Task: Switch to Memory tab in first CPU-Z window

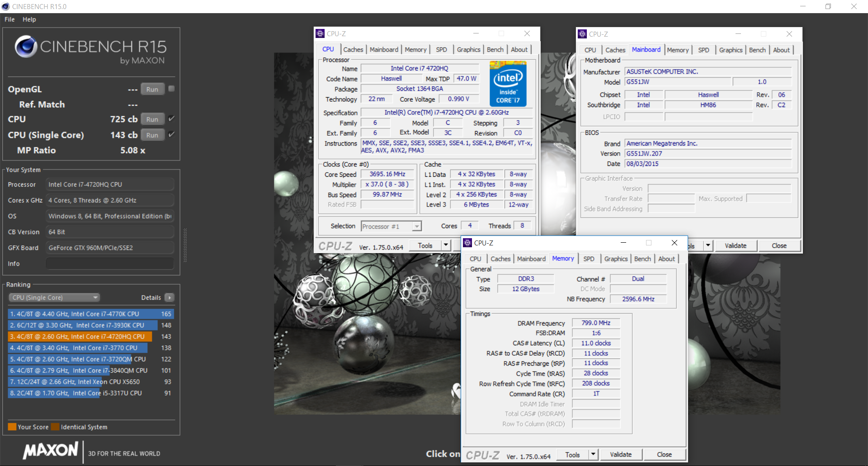Action: pyautogui.click(x=415, y=50)
